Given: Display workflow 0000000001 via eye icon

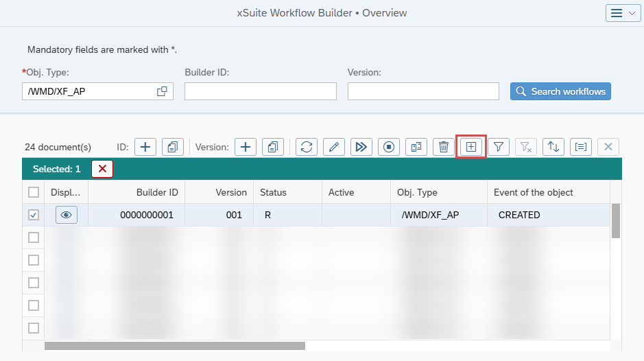Looking at the screenshot, I should (66, 215).
